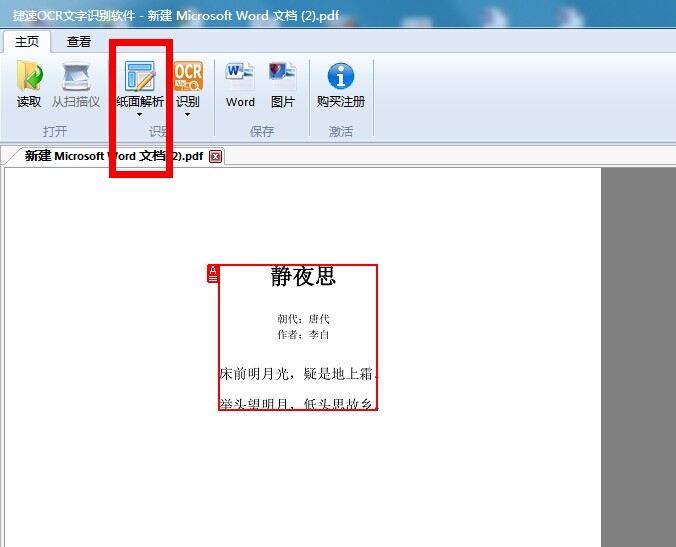This screenshot has width=676, height=547.
Task: Click the line 举头望明月，低头思故乡
Action: tap(298, 404)
